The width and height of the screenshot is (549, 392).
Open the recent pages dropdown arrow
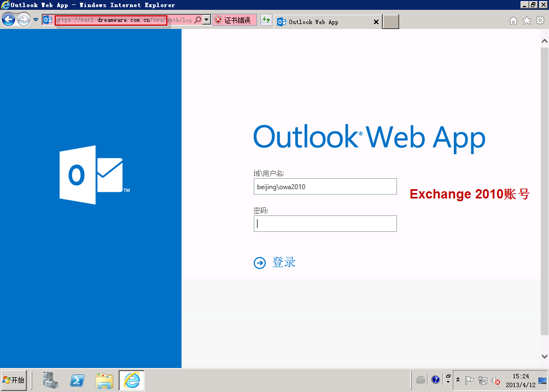[x=36, y=20]
